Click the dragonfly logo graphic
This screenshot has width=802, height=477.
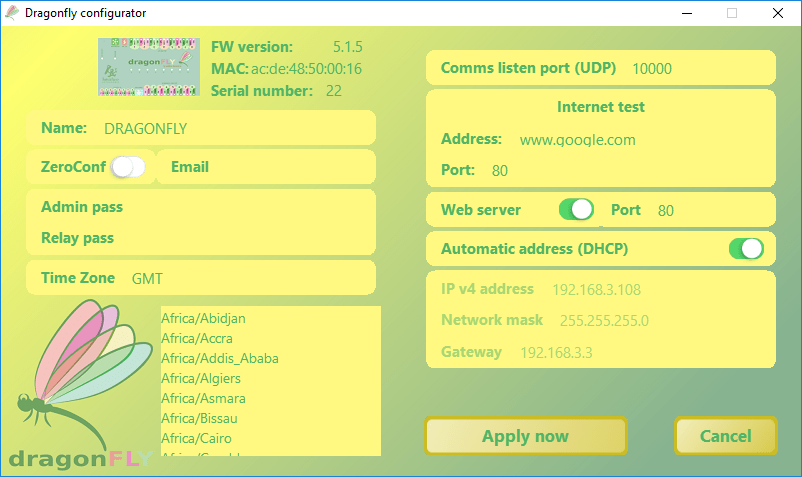[82, 385]
